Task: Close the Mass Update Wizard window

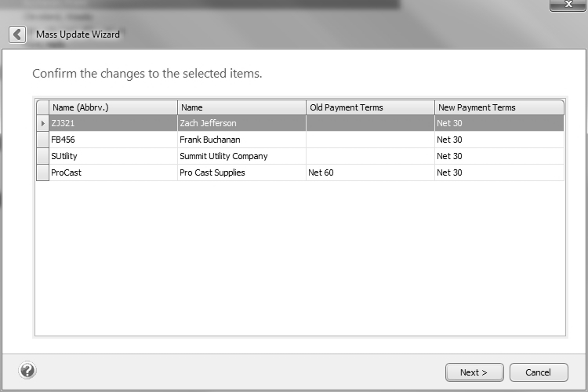Action: click(568, 5)
